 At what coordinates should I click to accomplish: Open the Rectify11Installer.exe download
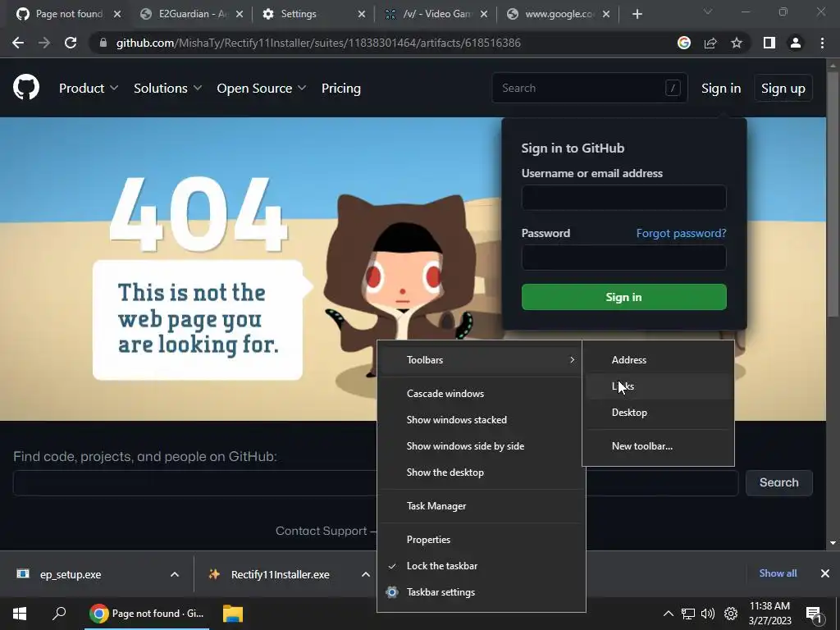tap(281, 574)
